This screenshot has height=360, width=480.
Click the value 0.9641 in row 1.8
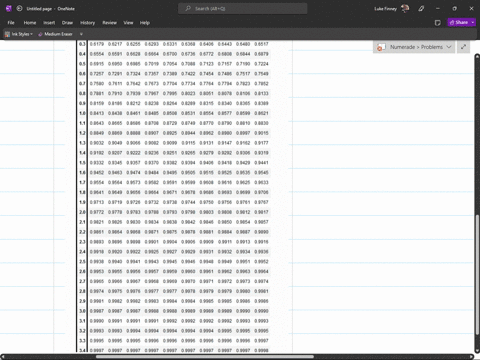click(x=97, y=192)
